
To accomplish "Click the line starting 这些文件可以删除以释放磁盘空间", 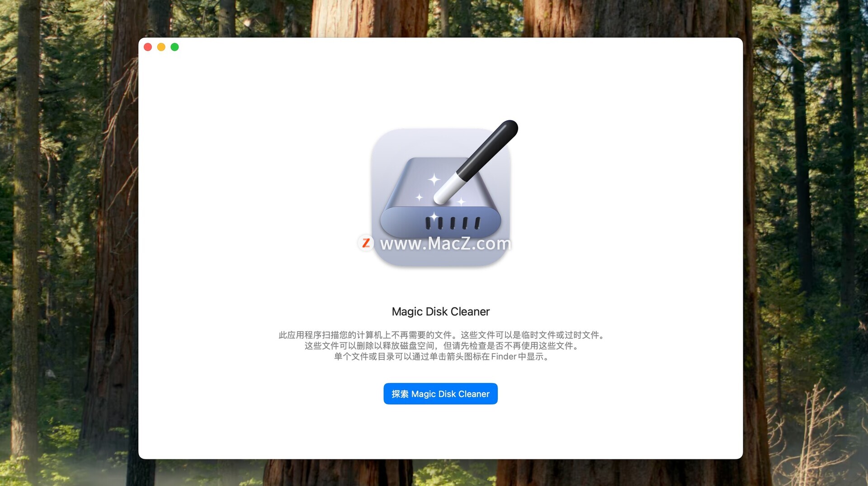I will click(441, 346).
